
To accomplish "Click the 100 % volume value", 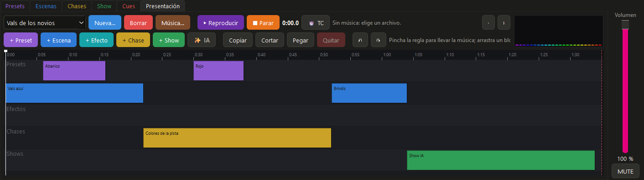I will tap(625, 159).
